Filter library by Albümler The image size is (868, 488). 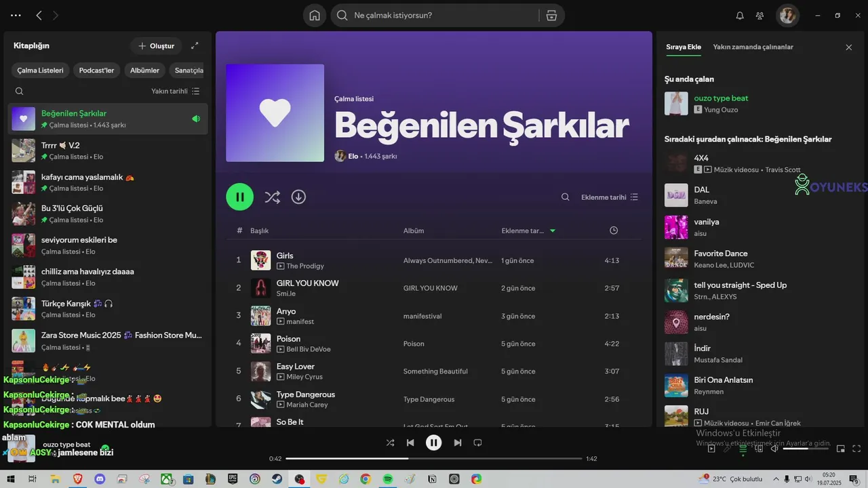[144, 70]
